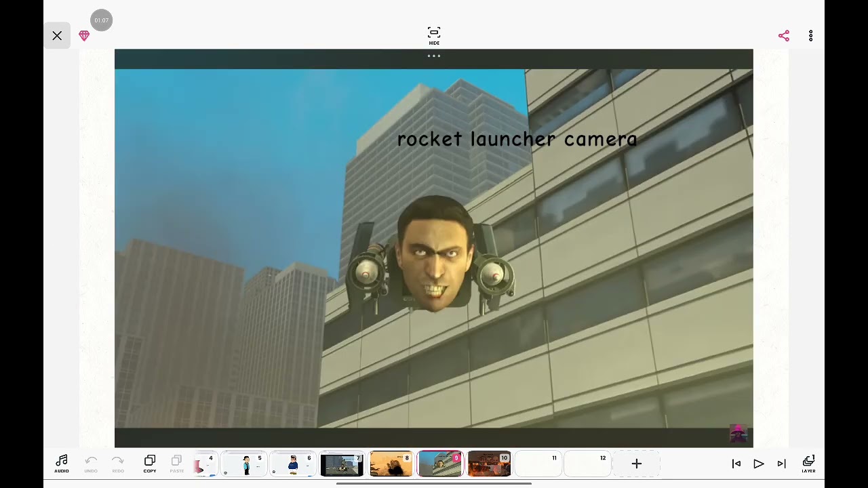Open the three-dot handle above the canvas
This screenshot has width=868, height=488.
pos(434,56)
